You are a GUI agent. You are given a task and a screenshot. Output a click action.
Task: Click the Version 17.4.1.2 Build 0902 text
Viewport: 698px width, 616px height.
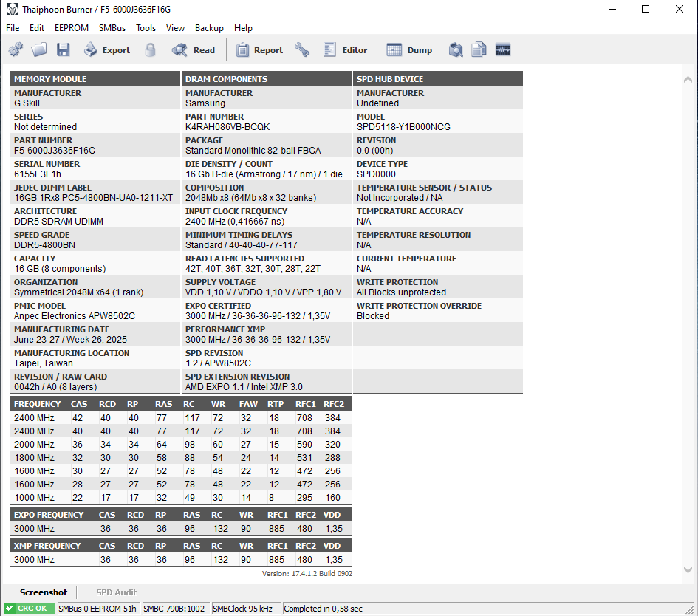[x=307, y=574]
